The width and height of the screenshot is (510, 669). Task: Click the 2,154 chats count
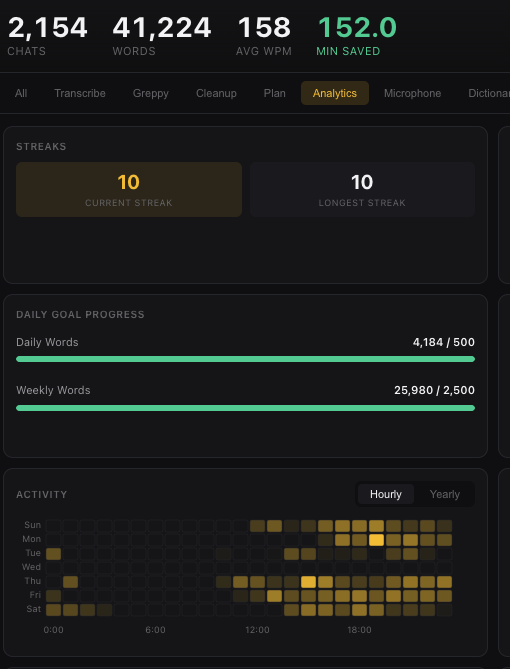47,28
